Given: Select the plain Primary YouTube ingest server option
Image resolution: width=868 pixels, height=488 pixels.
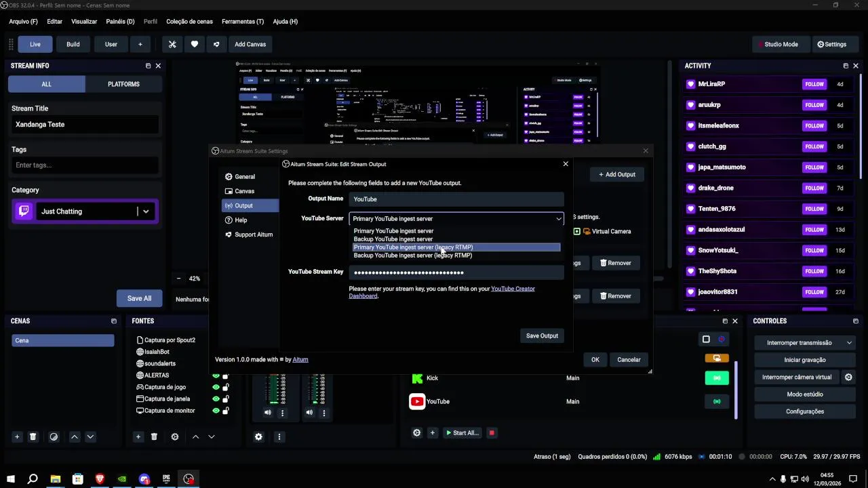Looking at the screenshot, I should (456, 231).
